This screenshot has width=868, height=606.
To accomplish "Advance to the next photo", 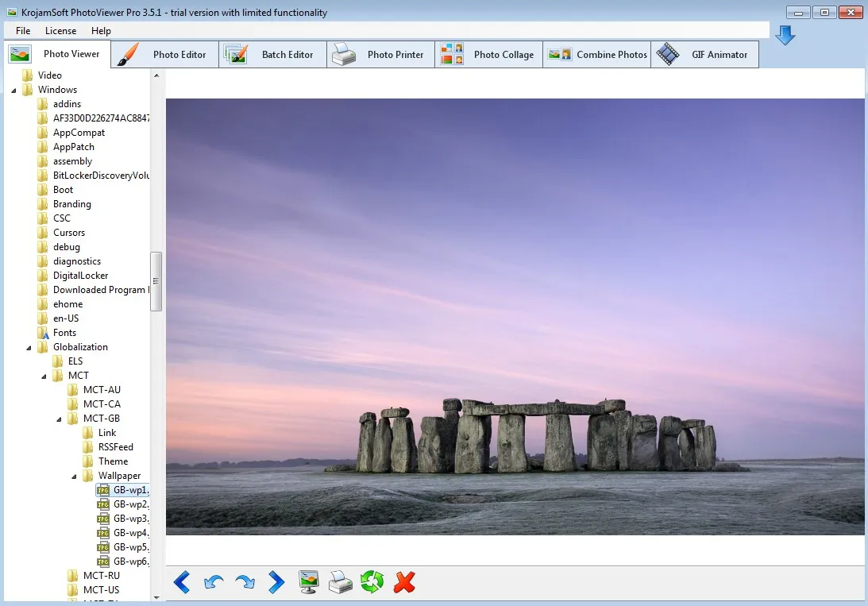I will coord(276,582).
